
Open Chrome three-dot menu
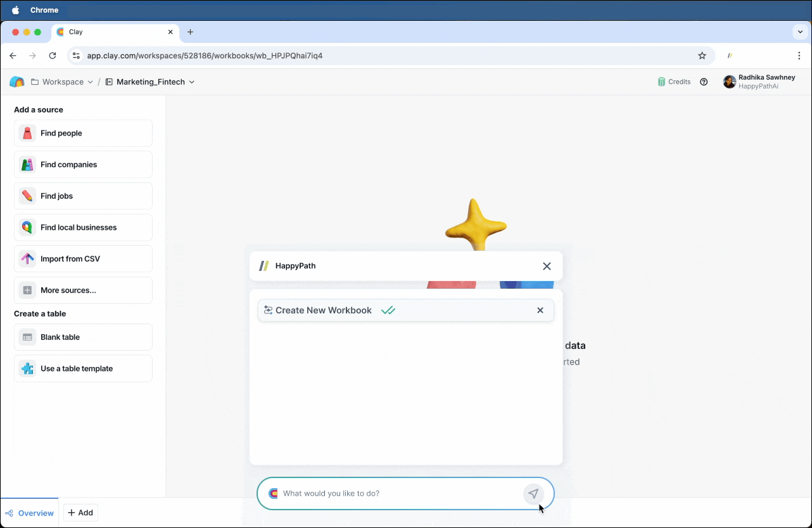point(799,56)
